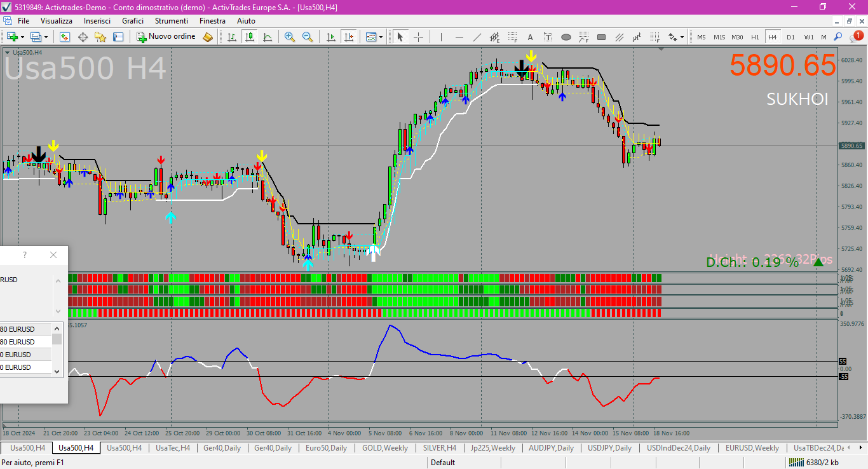
Task: Open the MetaEditor yellow book icon
Action: [208, 37]
